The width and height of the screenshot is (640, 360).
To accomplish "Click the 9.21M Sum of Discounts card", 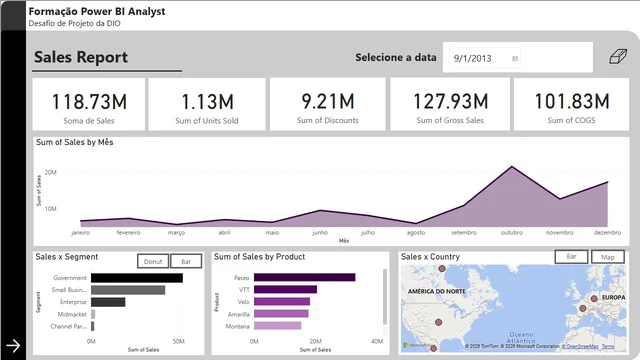I will point(327,104).
